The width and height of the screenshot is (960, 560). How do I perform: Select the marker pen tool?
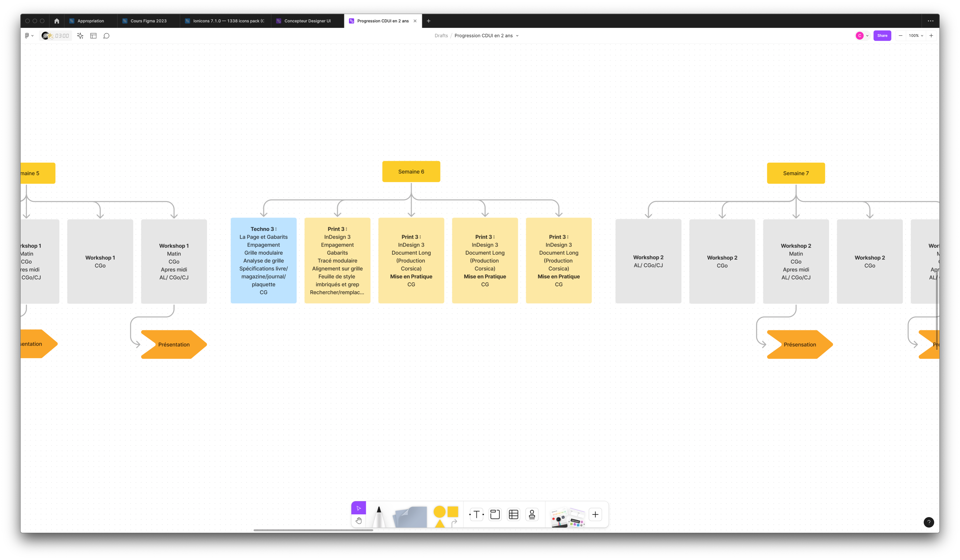pyautogui.click(x=379, y=516)
